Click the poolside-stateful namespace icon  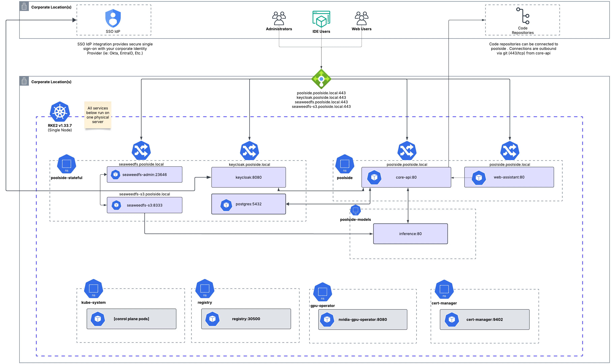tap(66, 164)
